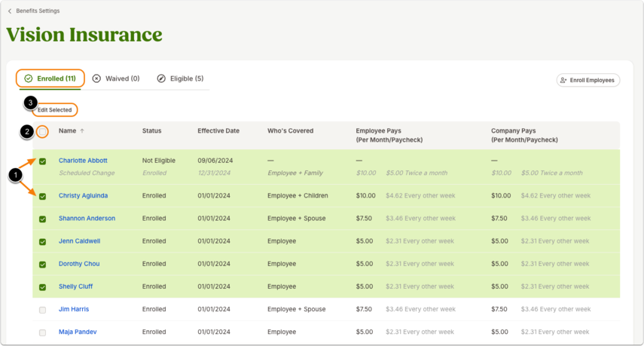Click the Edit Selected button

(55, 110)
